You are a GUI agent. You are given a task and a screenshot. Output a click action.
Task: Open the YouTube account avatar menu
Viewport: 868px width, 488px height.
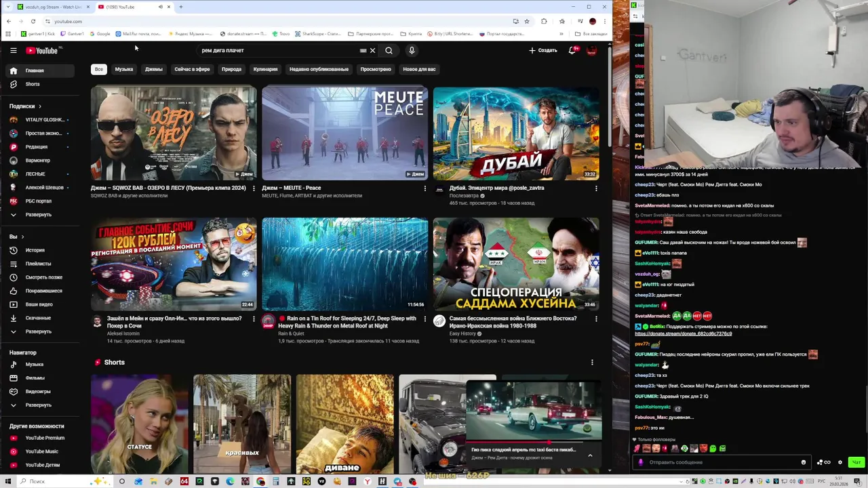591,50
